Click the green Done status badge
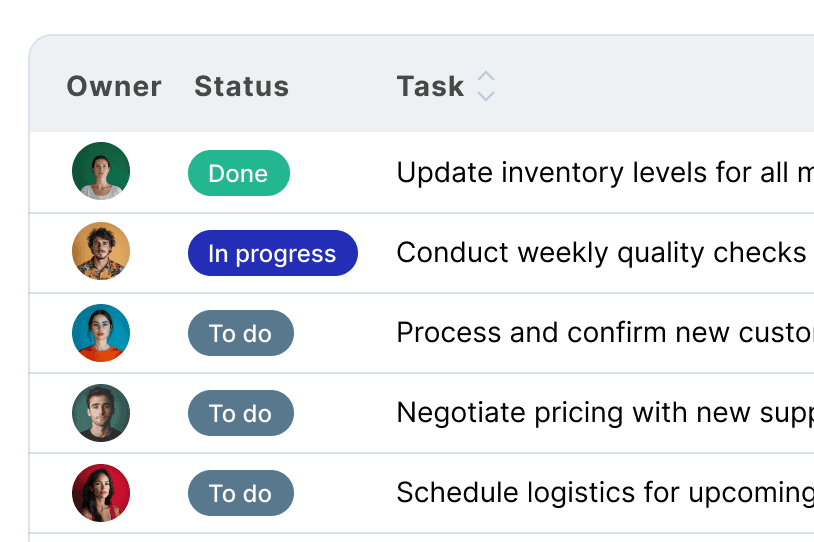Screen dimensions: 814x542 click(x=239, y=173)
